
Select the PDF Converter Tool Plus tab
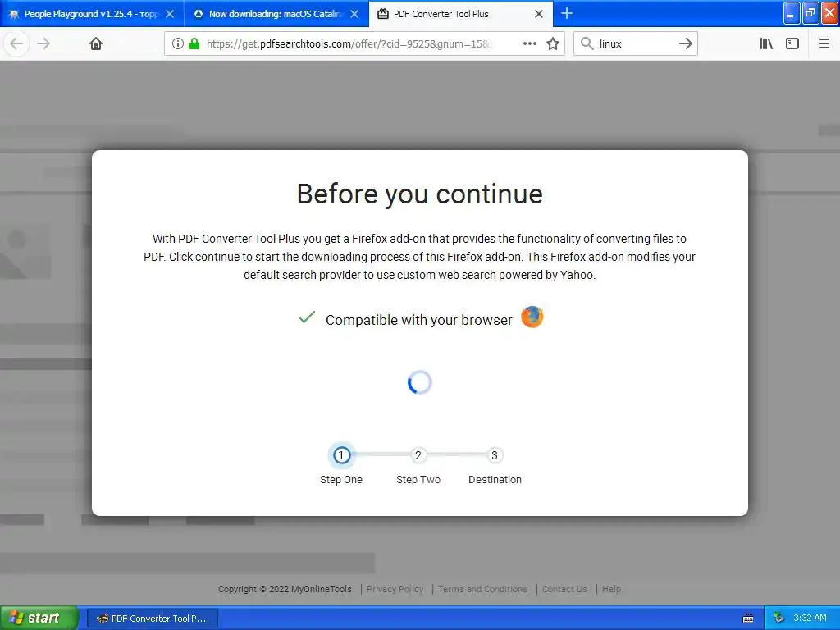coord(461,13)
